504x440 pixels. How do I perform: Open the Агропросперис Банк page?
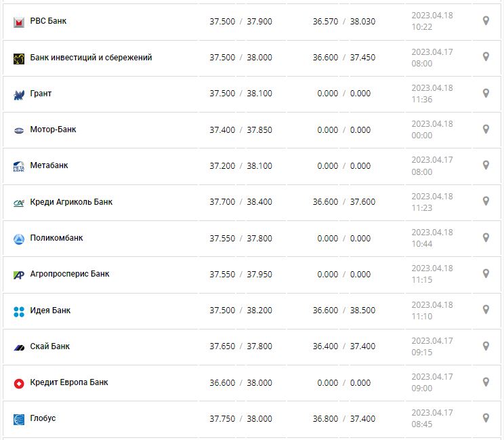point(70,274)
